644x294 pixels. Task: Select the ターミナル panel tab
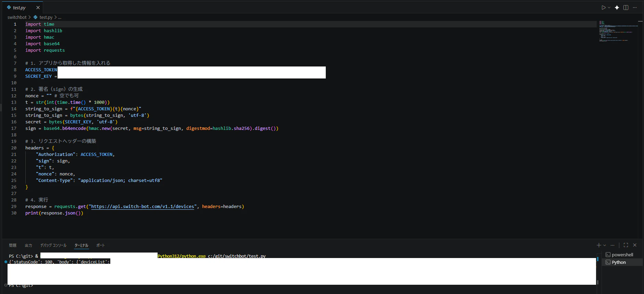point(82,245)
